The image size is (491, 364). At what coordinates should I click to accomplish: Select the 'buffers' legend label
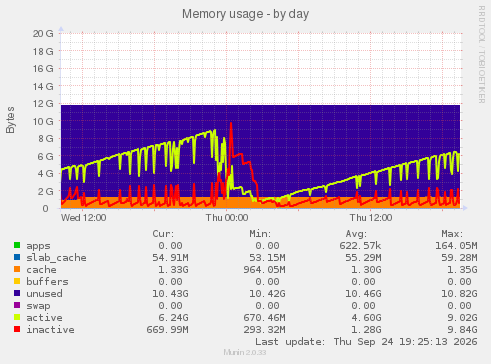pyautogui.click(x=47, y=282)
